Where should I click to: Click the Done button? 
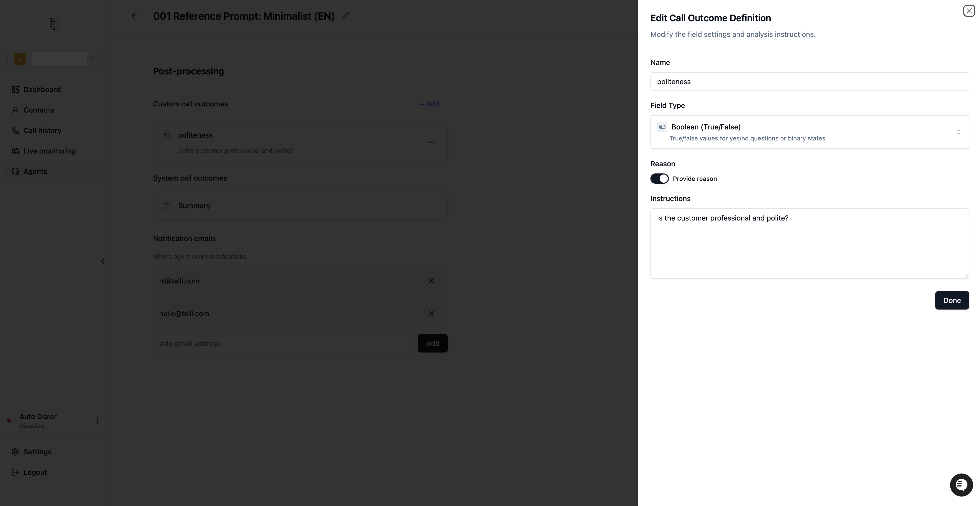tap(951, 300)
